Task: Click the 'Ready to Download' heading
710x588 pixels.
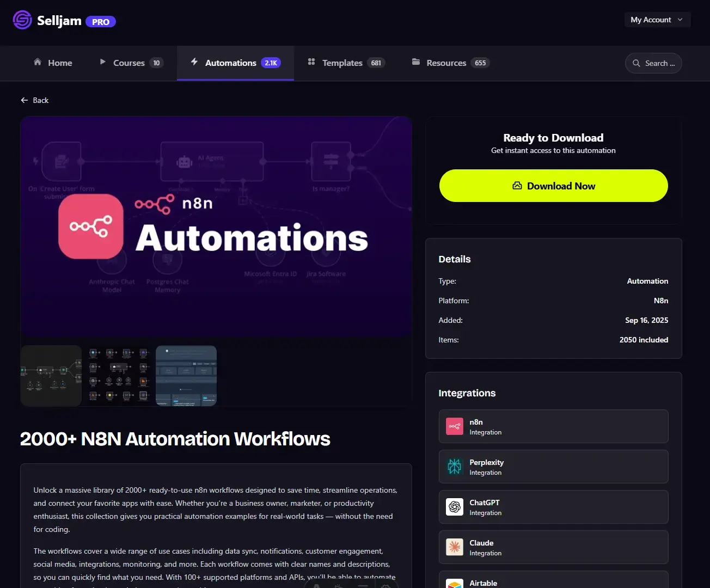Action: coord(553,138)
